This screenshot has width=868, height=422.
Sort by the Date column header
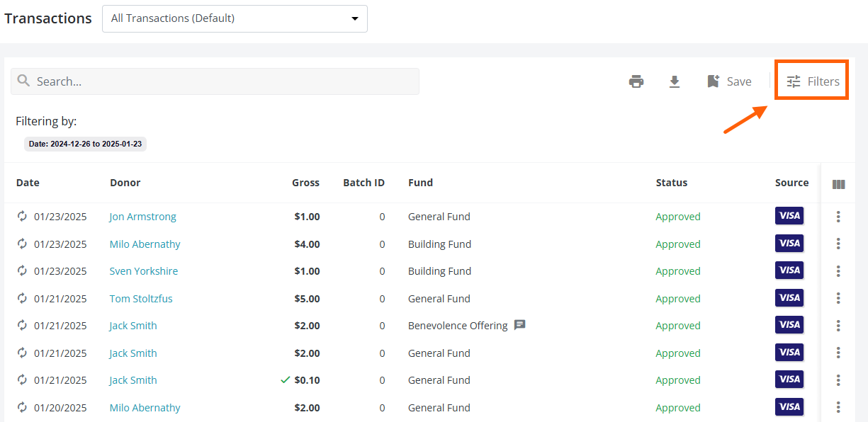coord(28,182)
